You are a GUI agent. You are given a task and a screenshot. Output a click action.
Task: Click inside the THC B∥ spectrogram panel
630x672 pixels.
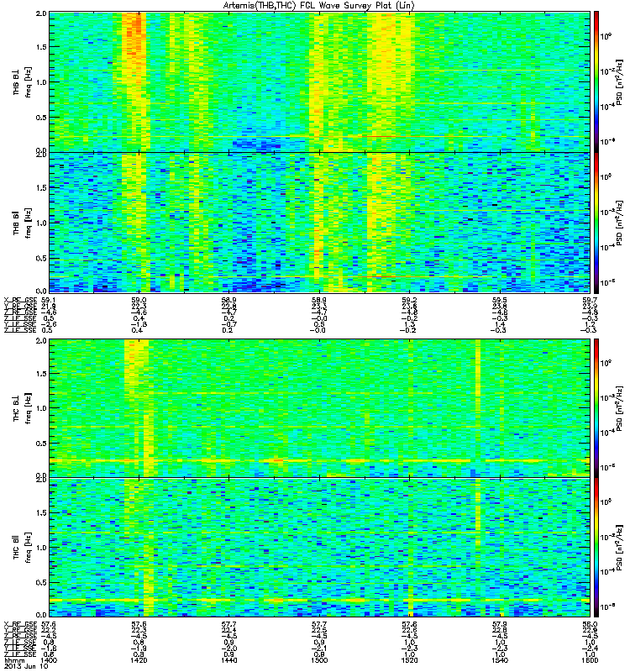[x=320, y=548]
